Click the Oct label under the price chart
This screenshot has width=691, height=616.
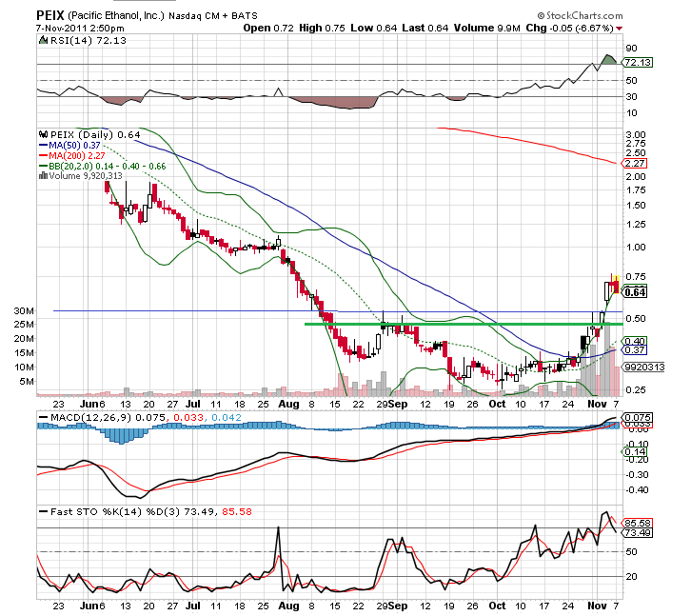point(498,404)
